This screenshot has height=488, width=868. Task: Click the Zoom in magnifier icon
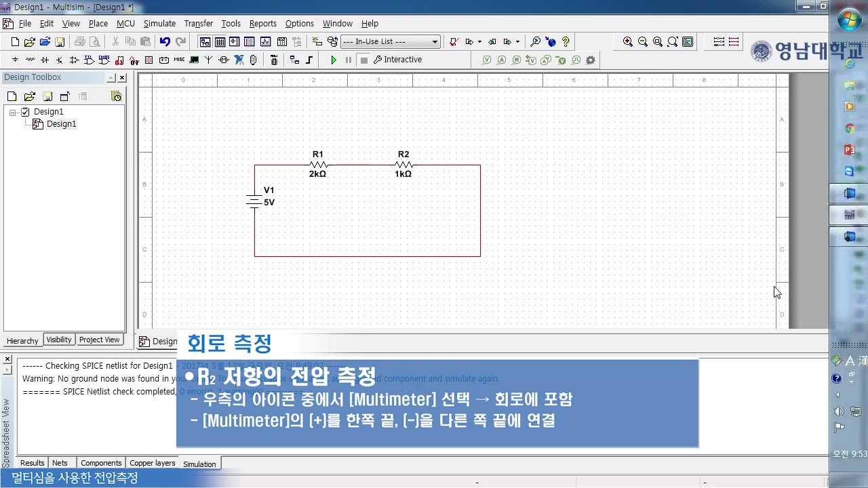pyautogui.click(x=628, y=41)
